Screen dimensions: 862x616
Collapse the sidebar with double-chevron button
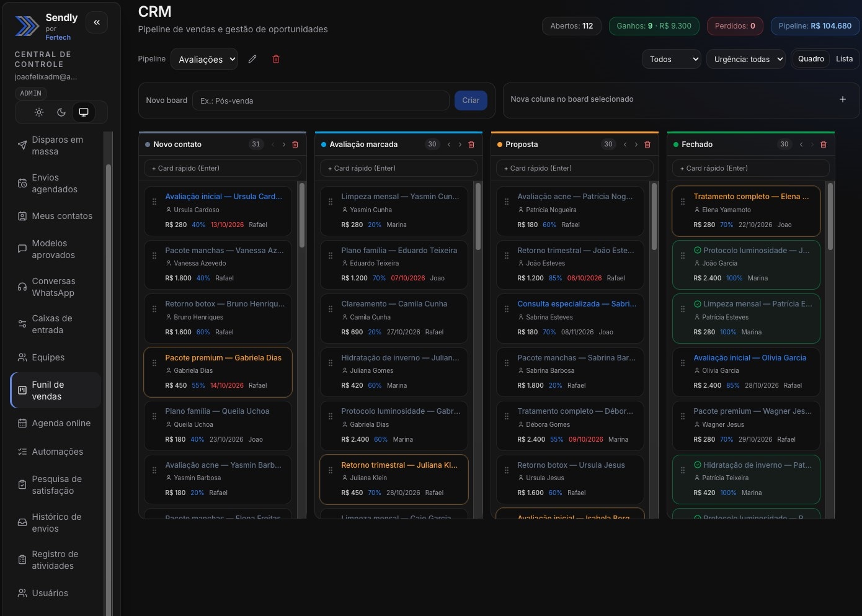tap(97, 22)
